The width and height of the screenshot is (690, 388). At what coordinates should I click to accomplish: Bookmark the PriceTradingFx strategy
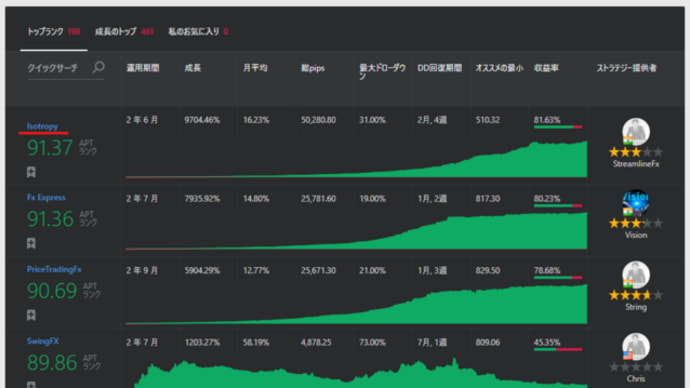(x=31, y=315)
